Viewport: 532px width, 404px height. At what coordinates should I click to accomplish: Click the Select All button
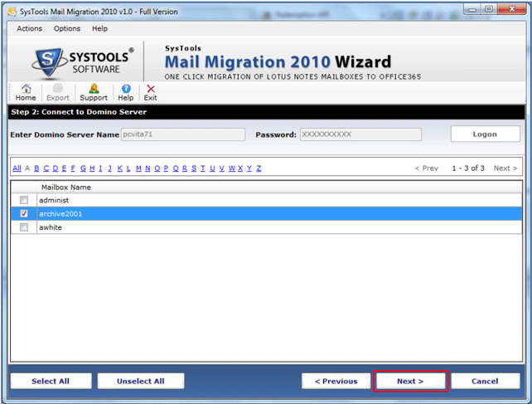click(51, 382)
